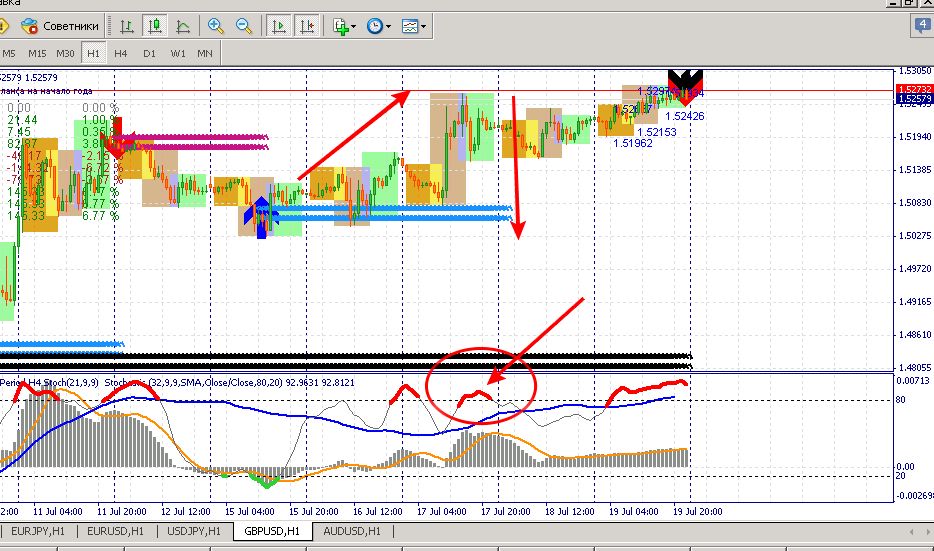Zoom out of the chart
Viewport: 934px width, 551px height.
244,26
